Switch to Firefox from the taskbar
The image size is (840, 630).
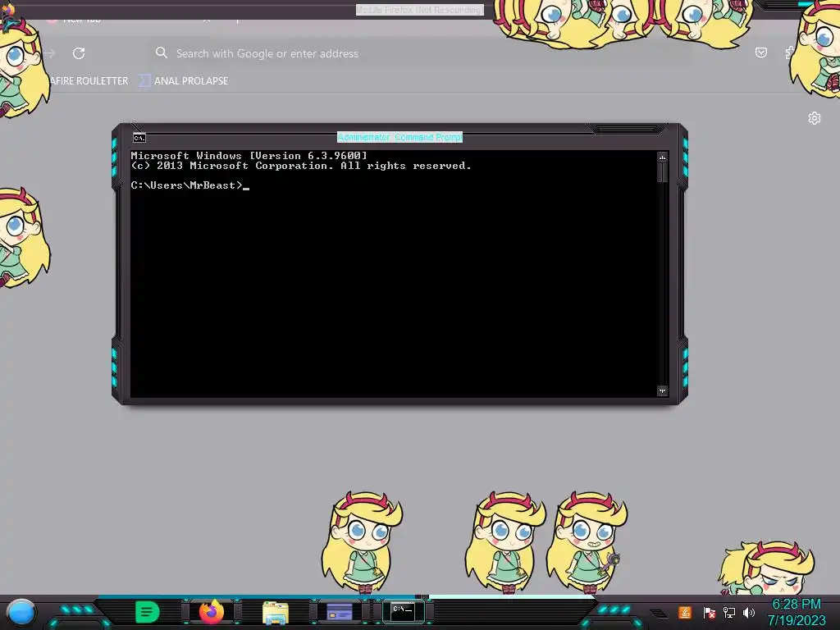[212, 612]
